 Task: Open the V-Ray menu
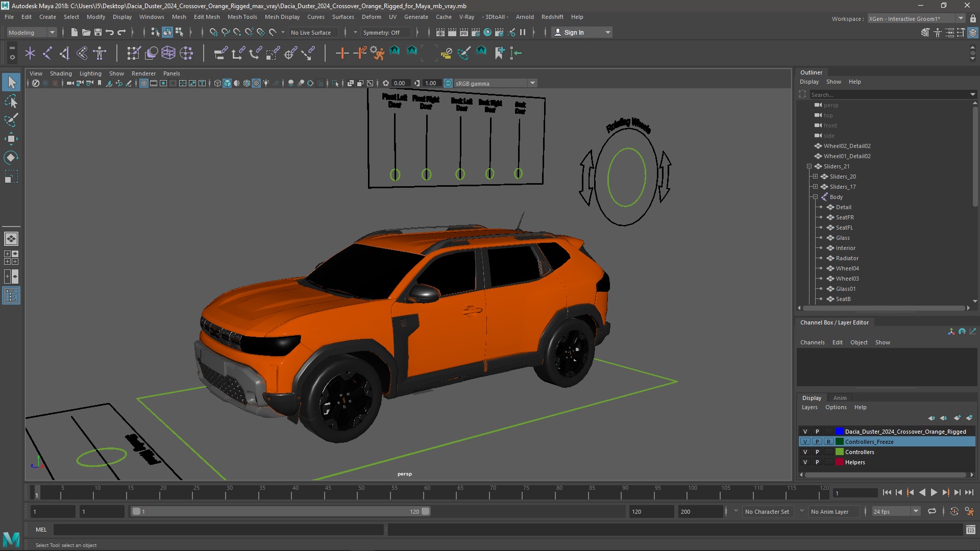(x=467, y=17)
